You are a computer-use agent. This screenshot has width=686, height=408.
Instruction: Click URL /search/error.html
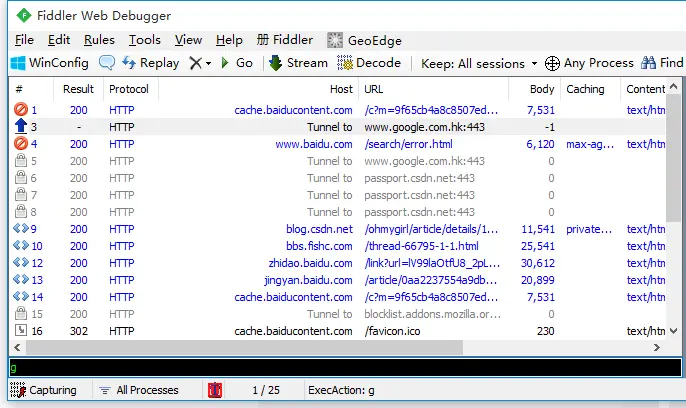click(408, 144)
